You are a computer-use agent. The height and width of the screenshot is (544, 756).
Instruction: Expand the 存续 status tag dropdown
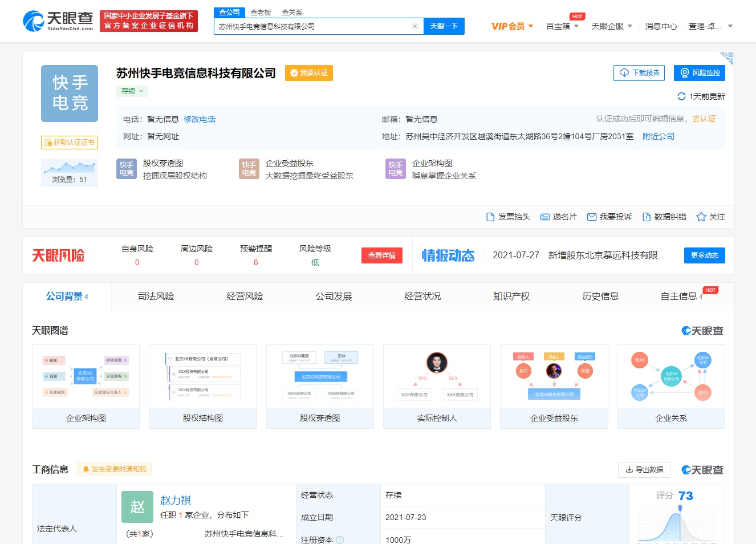click(x=132, y=91)
